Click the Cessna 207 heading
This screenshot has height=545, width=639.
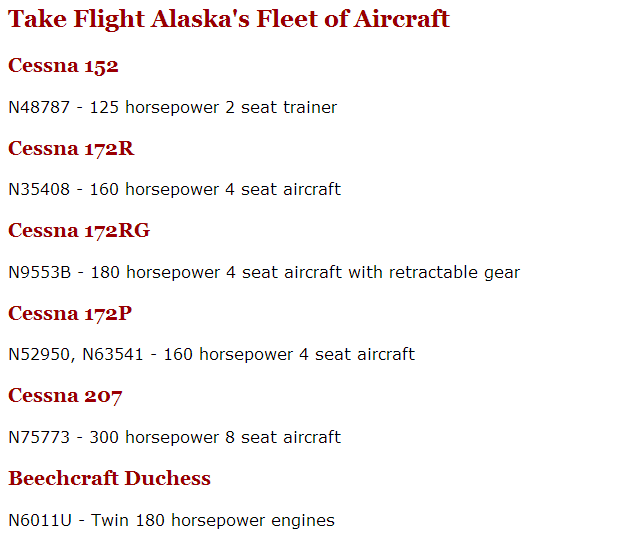point(65,395)
